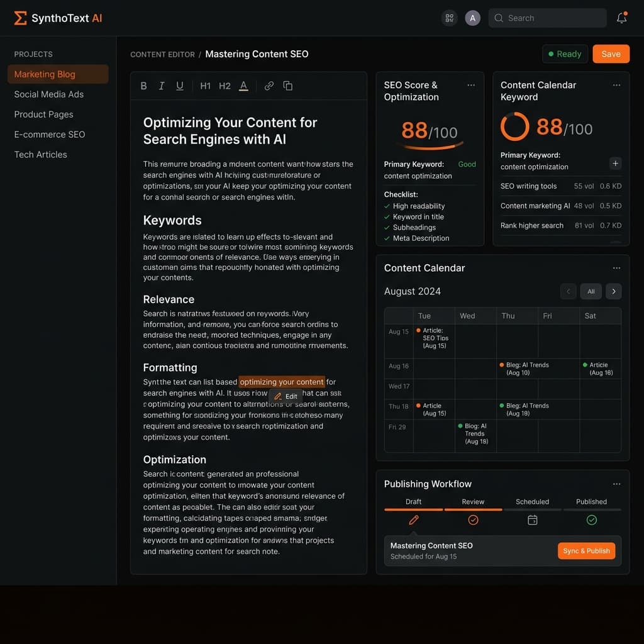Screen dimensions: 644x644
Task: Click the Save button
Action: [611, 54]
